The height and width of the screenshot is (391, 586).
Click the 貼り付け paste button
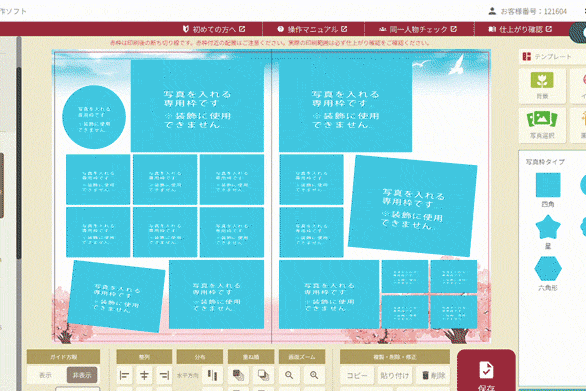click(x=395, y=375)
